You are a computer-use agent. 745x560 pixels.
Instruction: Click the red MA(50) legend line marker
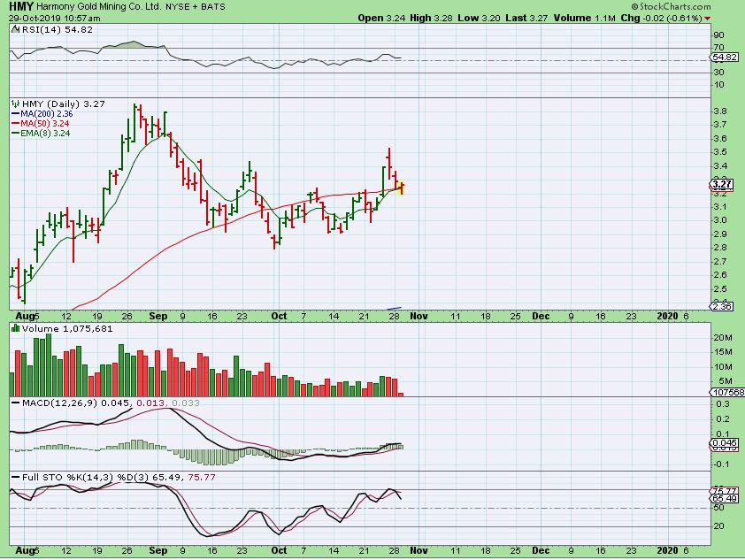pos(15,124)
